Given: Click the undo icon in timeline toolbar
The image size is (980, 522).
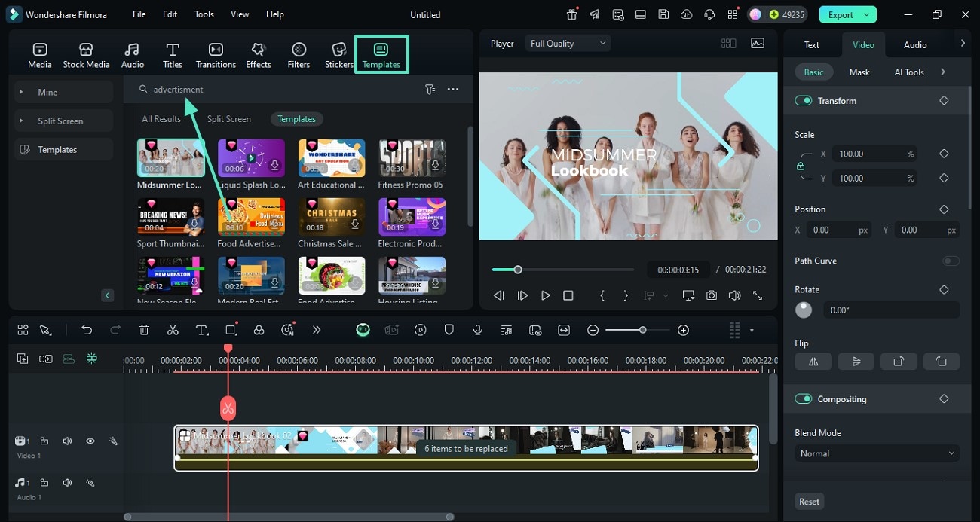Looking at the screenshot, I should pos(87,330).
